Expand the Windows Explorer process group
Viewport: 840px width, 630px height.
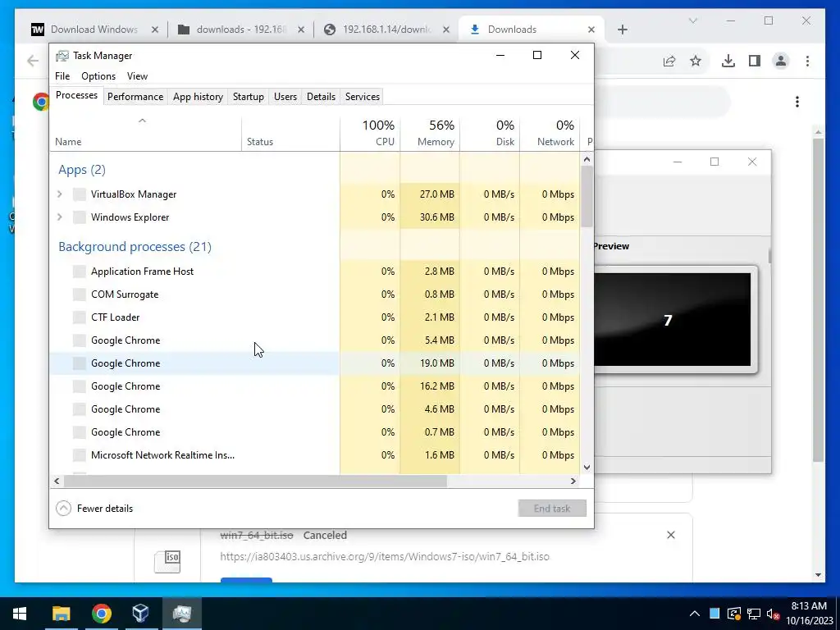click(59, 217)
